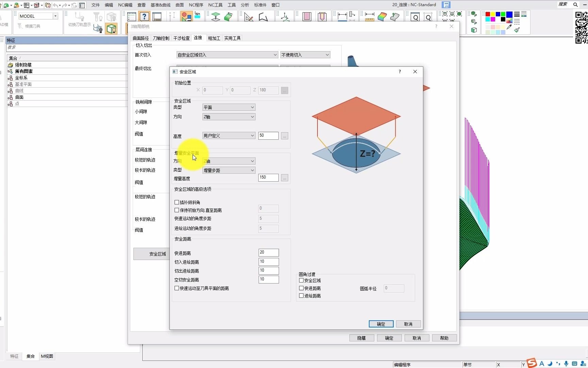
Task: Click the 快进距离 input field
Action: tap(268, 252)
